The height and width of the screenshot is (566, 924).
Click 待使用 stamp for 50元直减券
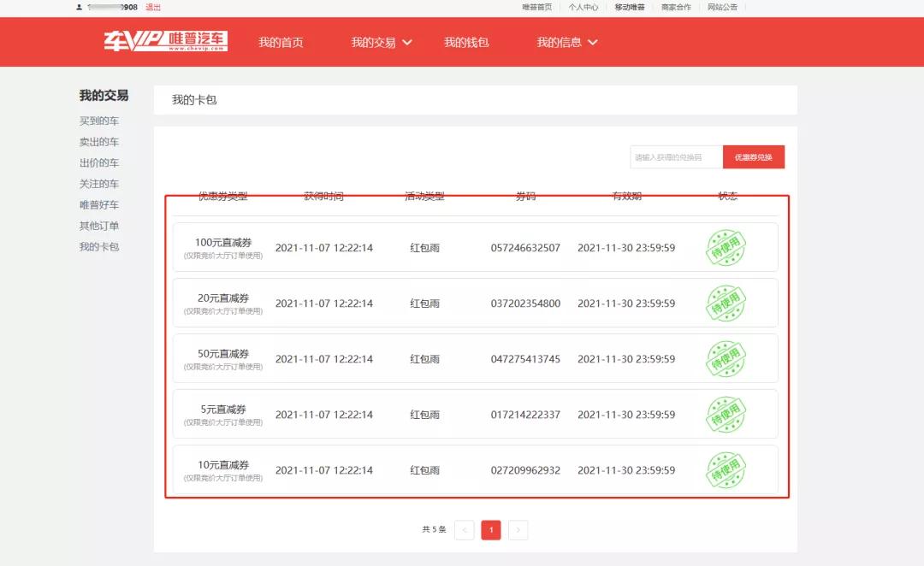pos(726,359)
